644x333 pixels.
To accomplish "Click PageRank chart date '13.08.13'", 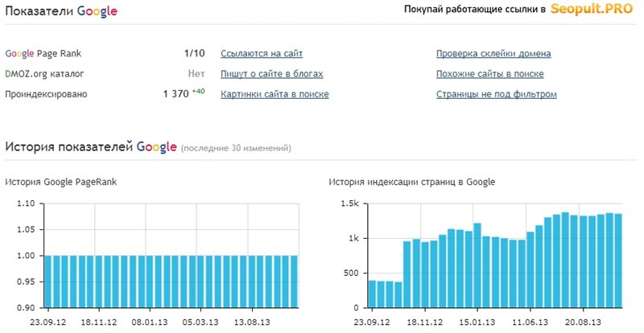I will 252,322.
